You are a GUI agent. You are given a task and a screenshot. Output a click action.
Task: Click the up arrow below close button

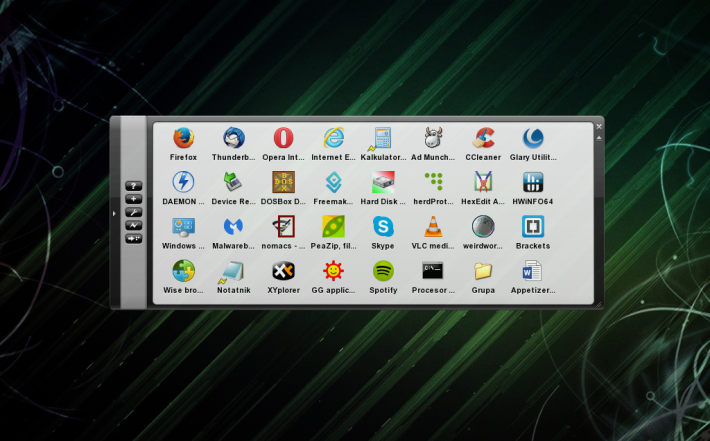pos(599,137)
